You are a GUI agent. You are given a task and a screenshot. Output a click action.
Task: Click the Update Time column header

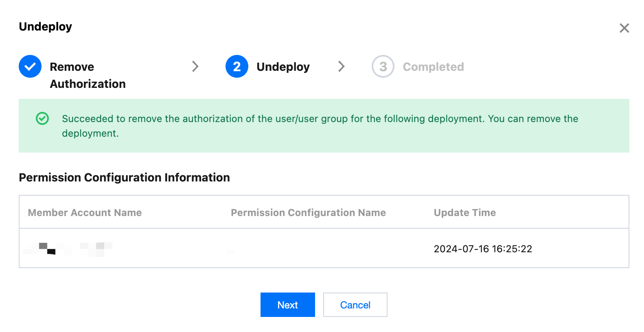point(464,212)
